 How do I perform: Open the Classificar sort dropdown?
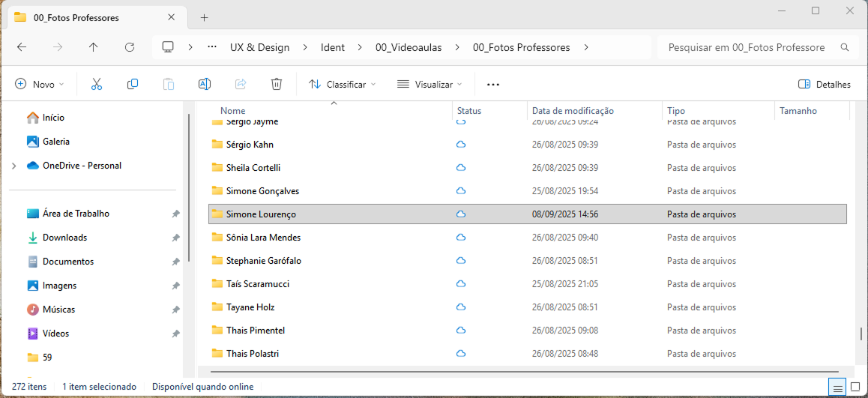click(343, 85)
